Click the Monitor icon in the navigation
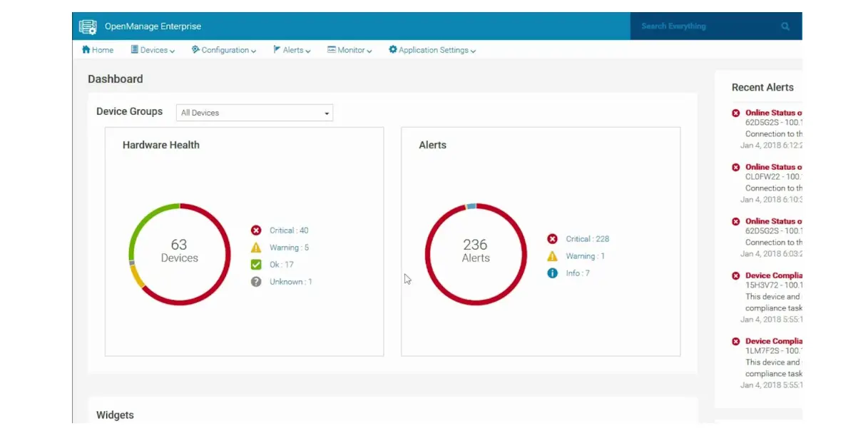 (331, 49)
